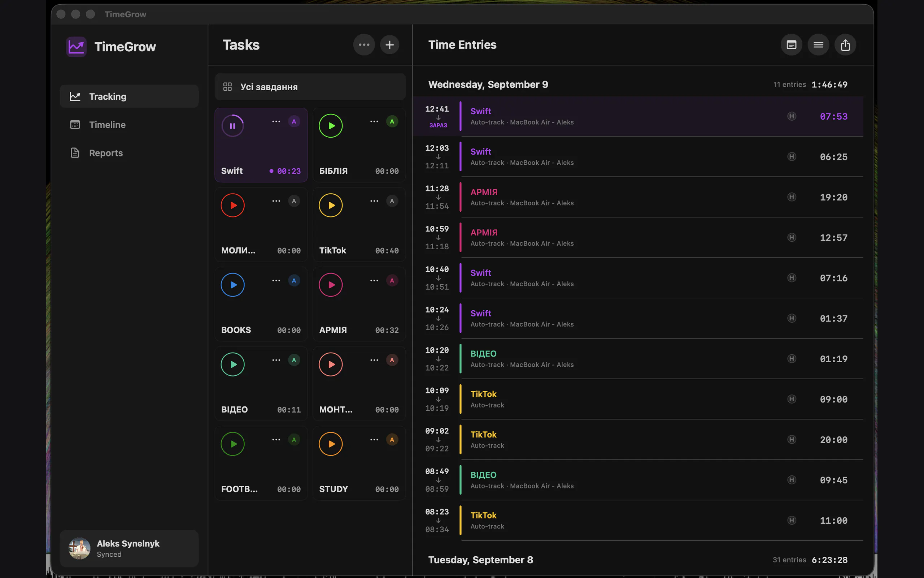
Task: Click the 6:23:28 total for Tuesday
Action: (829, 560)
